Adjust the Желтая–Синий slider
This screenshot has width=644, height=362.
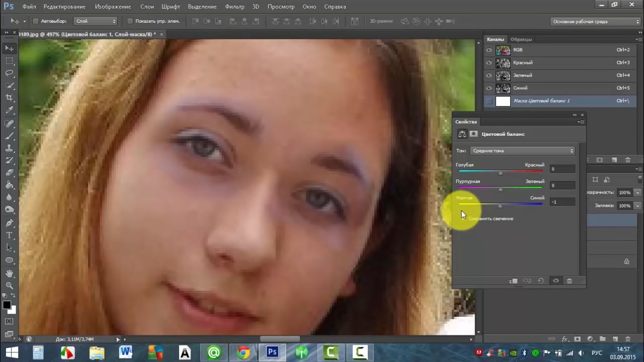click(500, 205)
